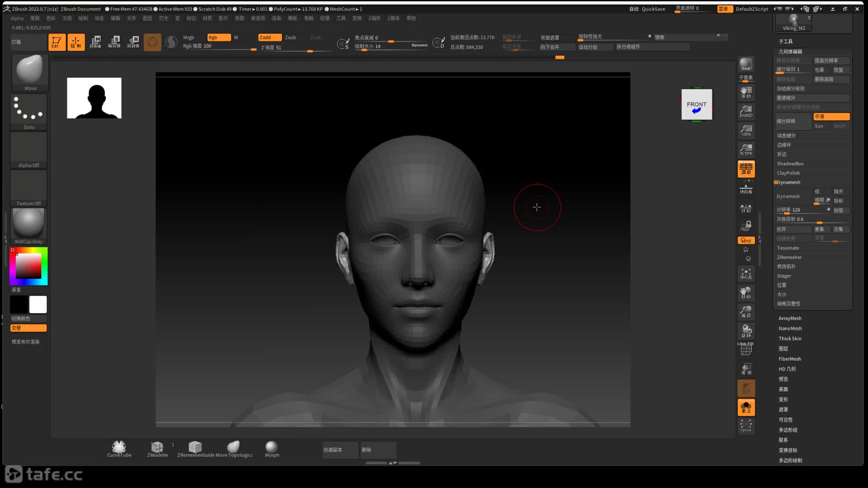This screenshot has width=868, height=488.
Task: Click the QuickSave button
Action: 653,9
